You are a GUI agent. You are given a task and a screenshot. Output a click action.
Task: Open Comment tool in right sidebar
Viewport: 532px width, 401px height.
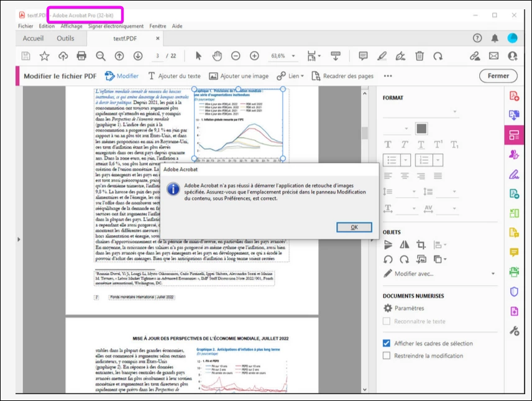[514, 252]
